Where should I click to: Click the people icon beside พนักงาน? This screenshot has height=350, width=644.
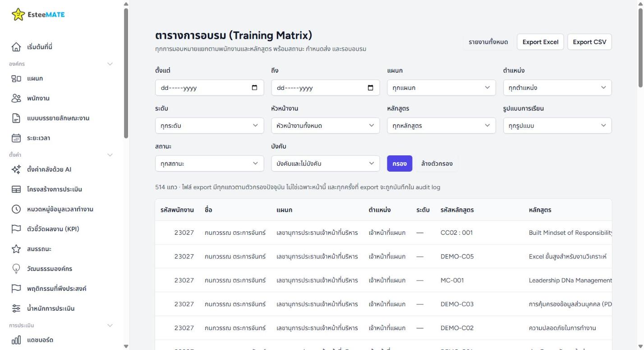[x=16, y=98]
